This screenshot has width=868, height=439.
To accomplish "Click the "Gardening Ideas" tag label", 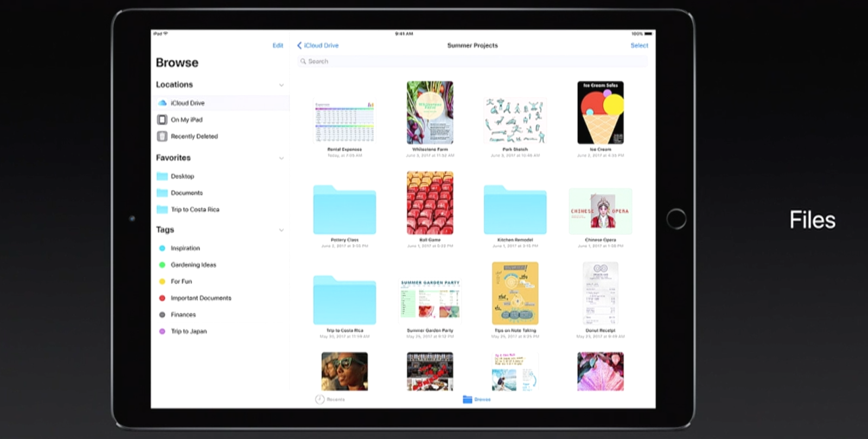I will click(193, 265).
